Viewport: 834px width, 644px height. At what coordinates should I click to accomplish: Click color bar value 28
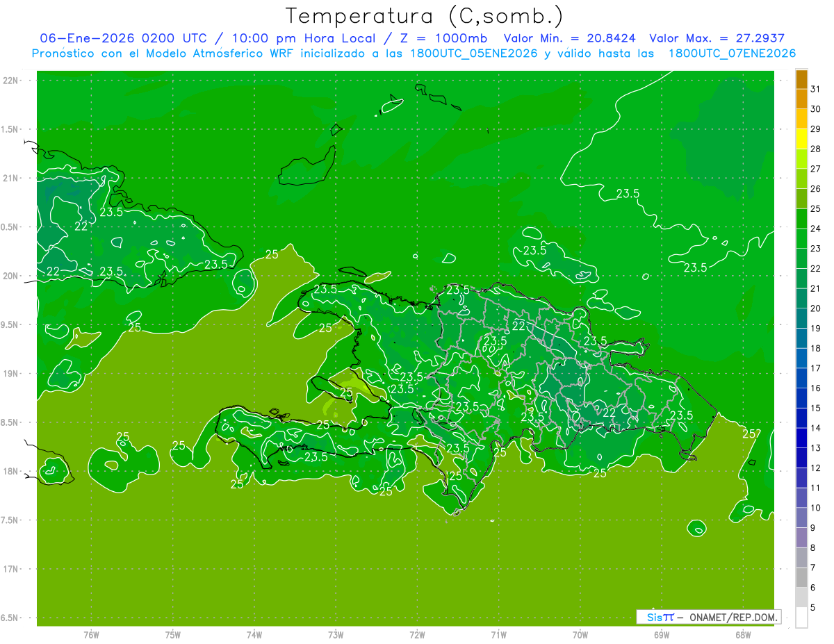pos(816,149)
